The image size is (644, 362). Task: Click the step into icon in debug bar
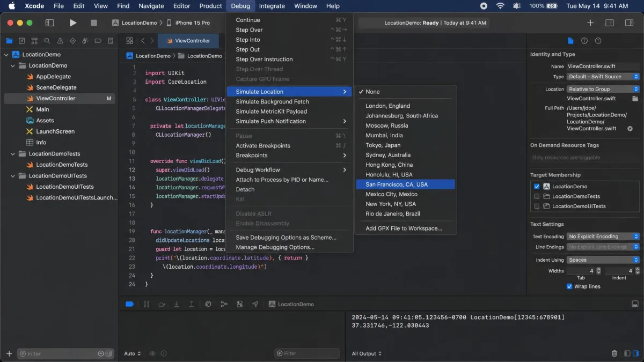pyautogui.click(x=177, y=304)
